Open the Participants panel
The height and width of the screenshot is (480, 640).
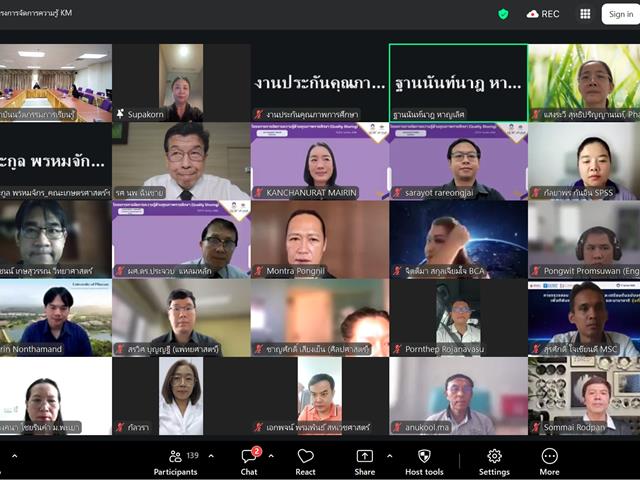click(x=176, y=462)
